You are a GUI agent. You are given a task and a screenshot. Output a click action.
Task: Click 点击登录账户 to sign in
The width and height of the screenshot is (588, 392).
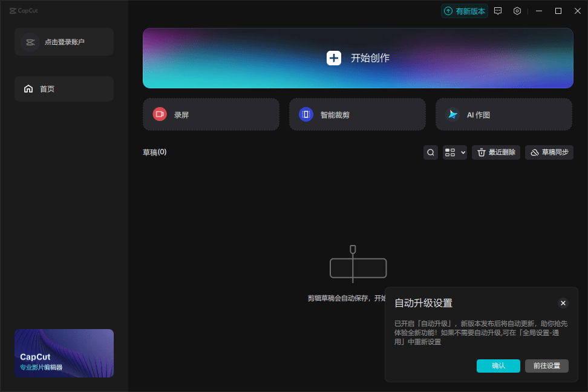[64, 42]
